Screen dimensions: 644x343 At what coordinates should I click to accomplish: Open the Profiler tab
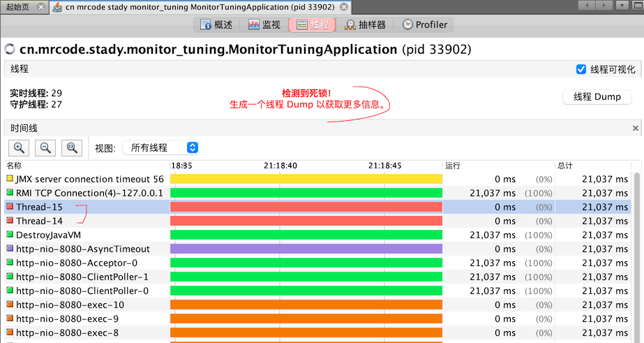coord(425,24)
